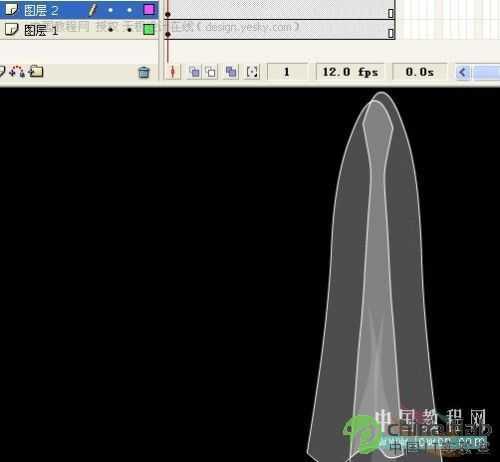The image size is (500, 462).
Task: Click the page icon of 图层 1
Action: 11,29
